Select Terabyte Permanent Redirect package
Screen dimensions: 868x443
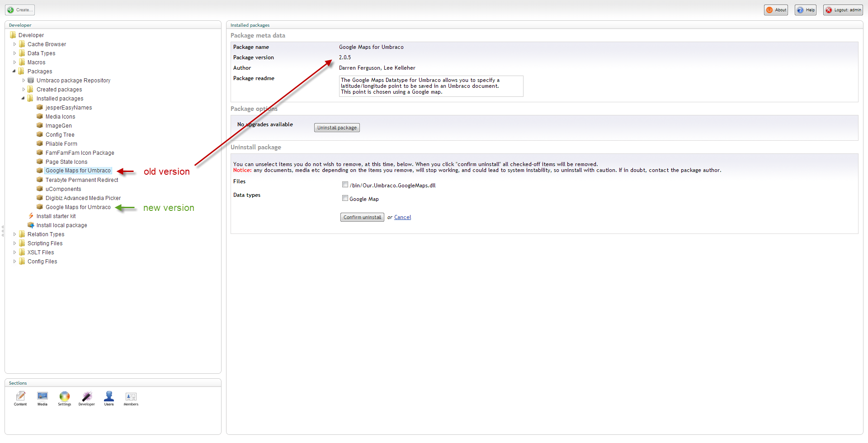pos(81,180)
